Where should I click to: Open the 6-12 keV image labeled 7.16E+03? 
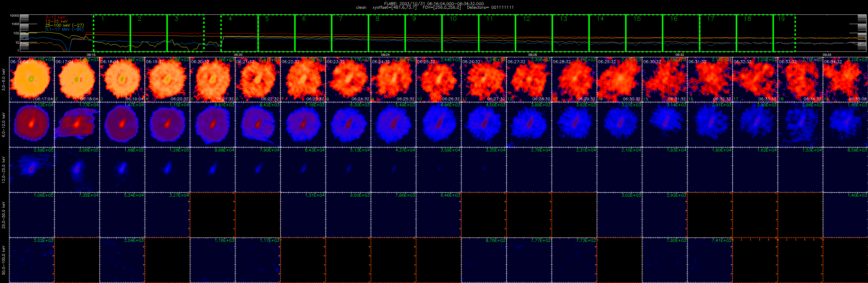(303, 125)
